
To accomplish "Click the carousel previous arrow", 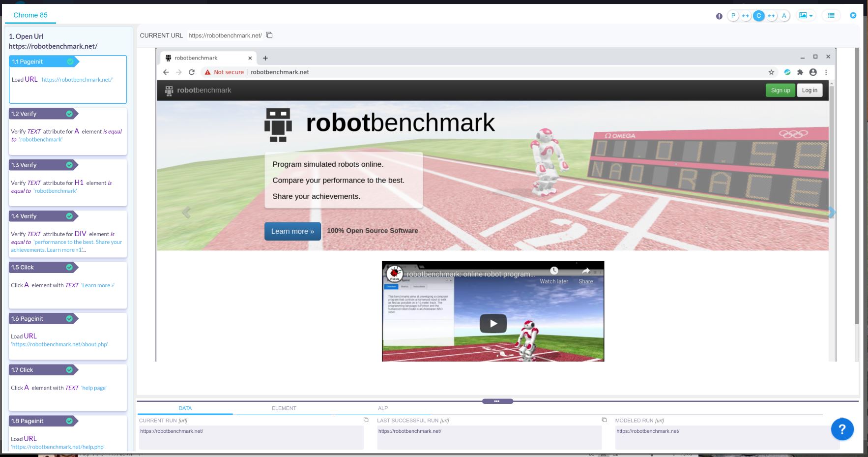I will pyautogui.click(x=186, y=213).
